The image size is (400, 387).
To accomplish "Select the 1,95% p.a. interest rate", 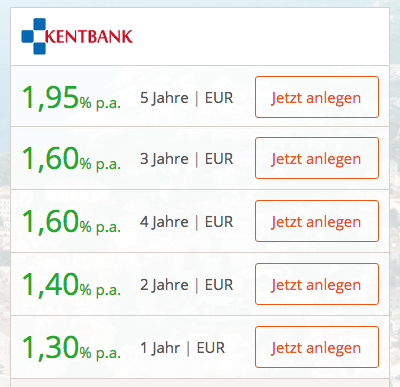I will coord(71,98).
